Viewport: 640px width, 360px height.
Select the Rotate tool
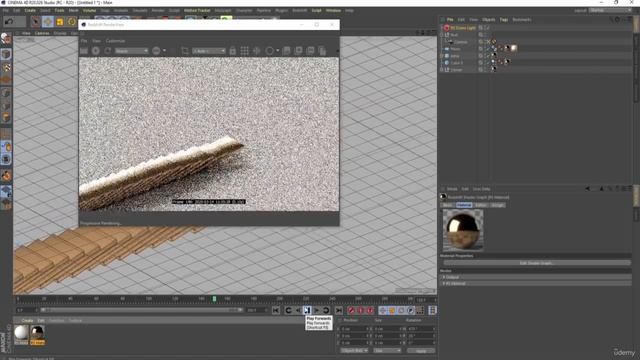72,21
